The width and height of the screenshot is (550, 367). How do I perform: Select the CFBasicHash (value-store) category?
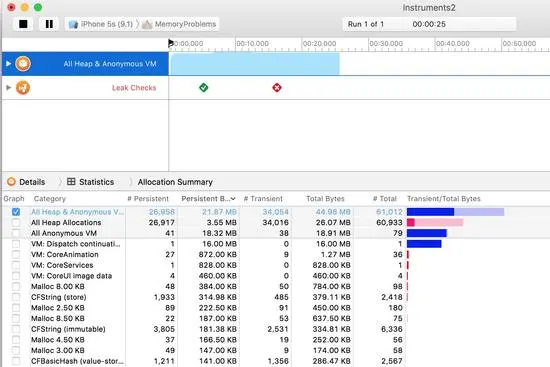77,361
